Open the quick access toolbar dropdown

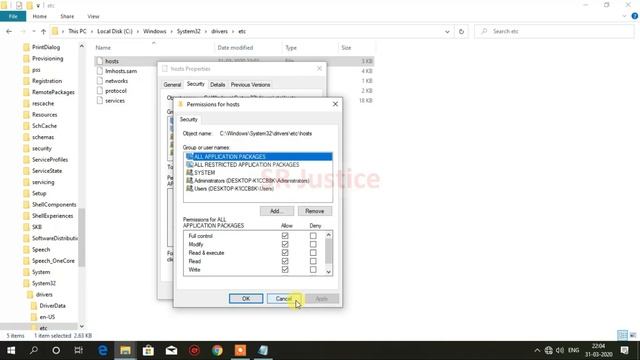38,6
